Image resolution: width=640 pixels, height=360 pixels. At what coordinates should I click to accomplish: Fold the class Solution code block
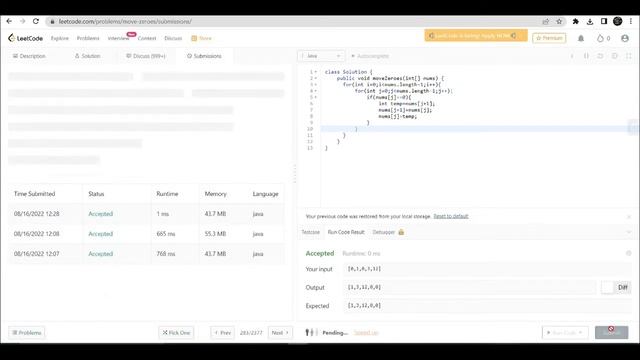pos(316,72)
